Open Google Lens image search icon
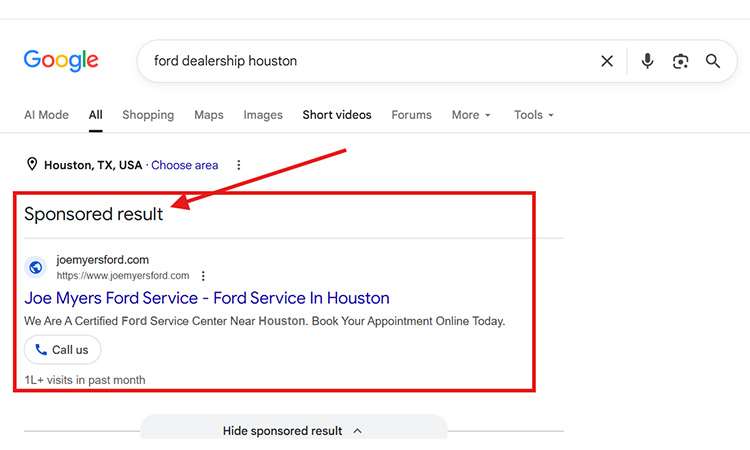 click(x=680, y=61)
